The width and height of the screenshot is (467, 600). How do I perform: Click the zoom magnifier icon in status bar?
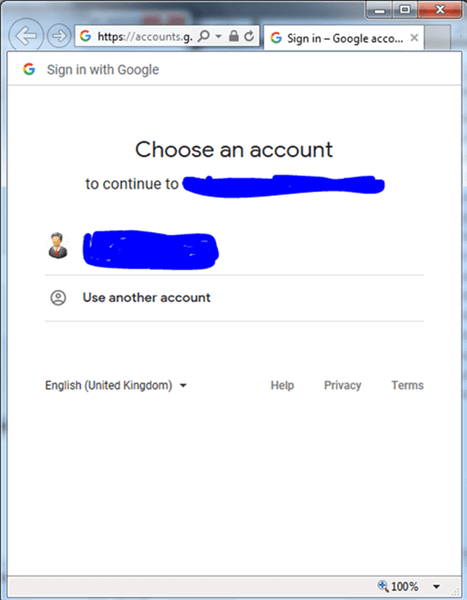[383, 586]
